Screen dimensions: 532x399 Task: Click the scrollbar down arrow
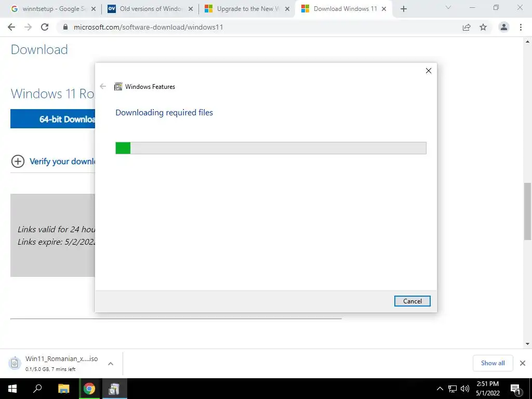pyautogui.click(x=528, y=344)
